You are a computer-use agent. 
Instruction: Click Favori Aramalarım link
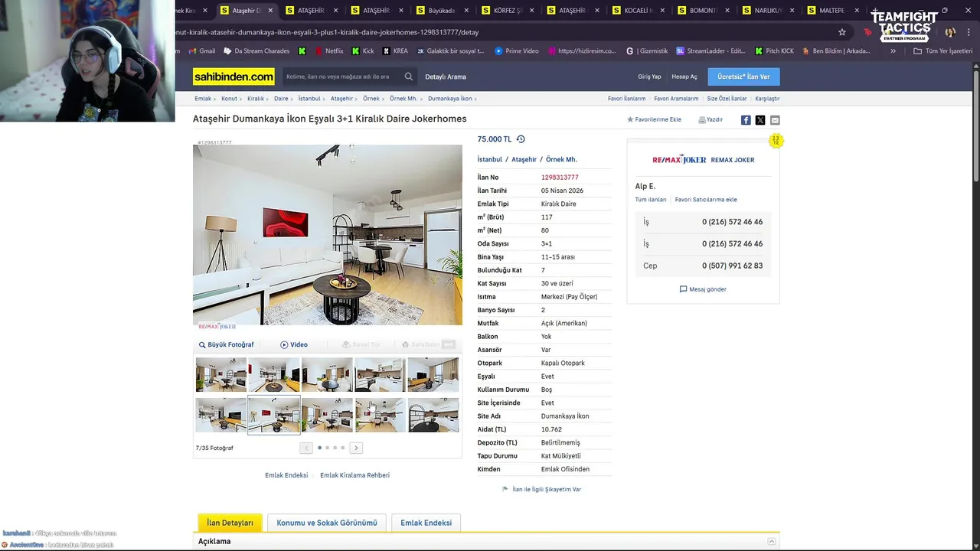[676, 99]
